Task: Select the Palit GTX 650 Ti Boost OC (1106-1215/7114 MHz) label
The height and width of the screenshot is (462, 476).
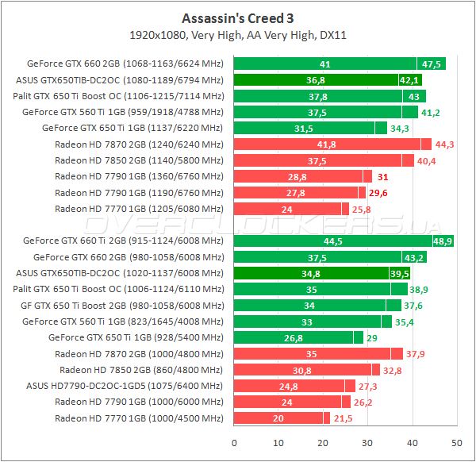Action: pyautogui.click(x=121, y=96)
